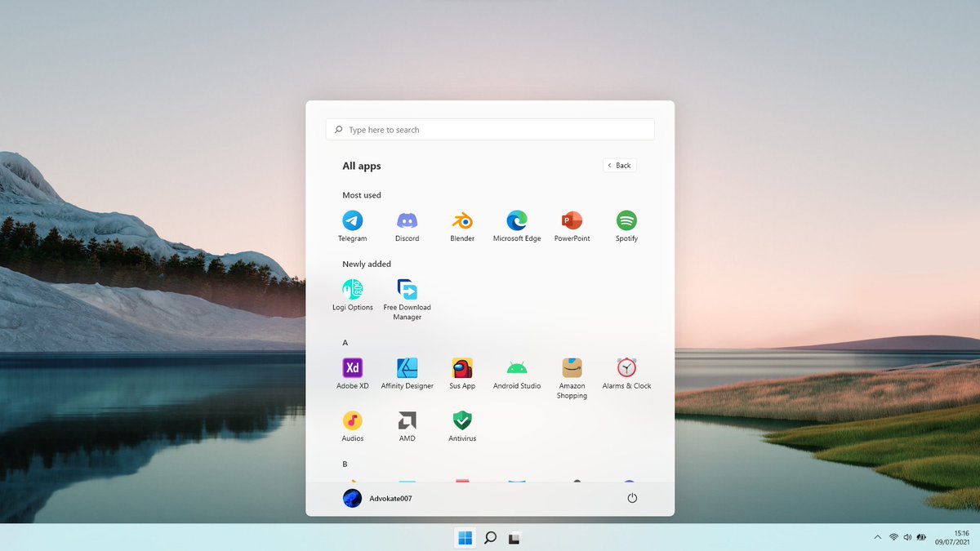
Task: Open the AMD app
Action: [x=407, y=426]
